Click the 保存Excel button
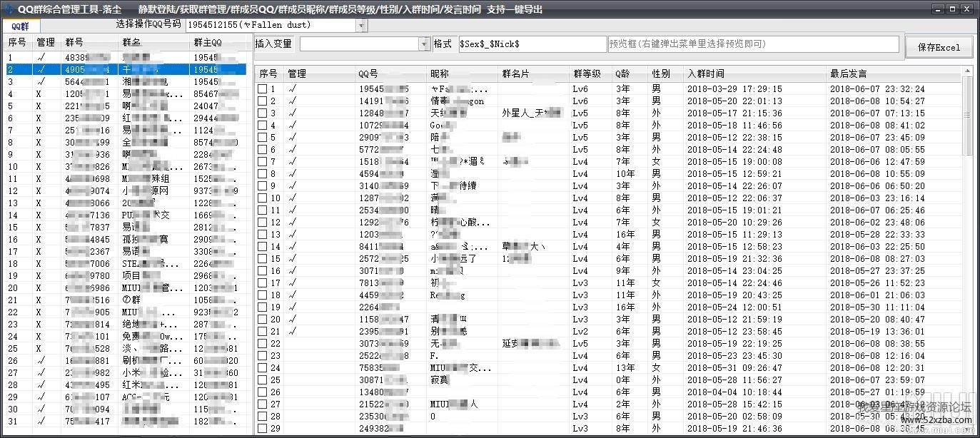The width and height of the screenshot is (980, 438). click(x=938, y=48)
